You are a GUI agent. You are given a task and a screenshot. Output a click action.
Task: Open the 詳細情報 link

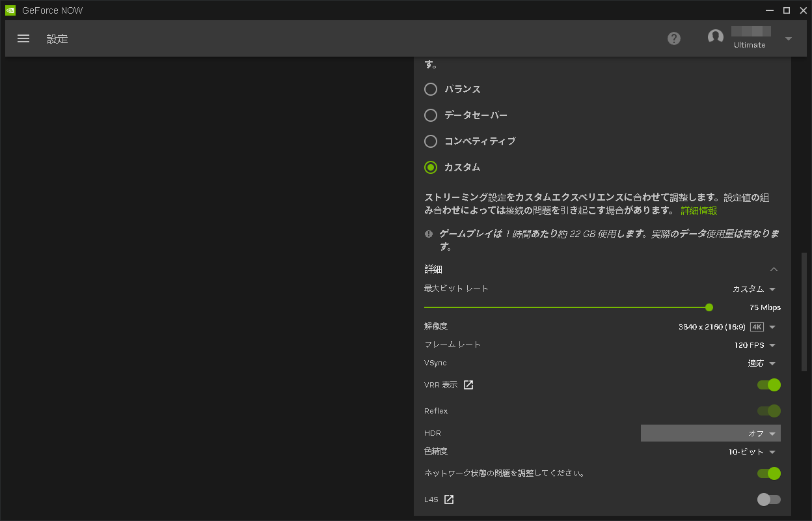[698, 210]
